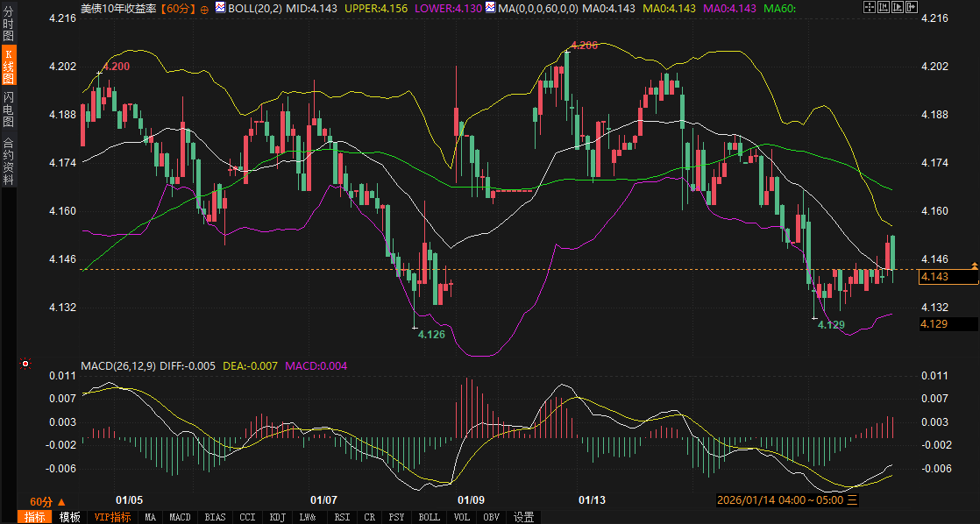Click the circled plus icon beside 60分

coord(204,8)
